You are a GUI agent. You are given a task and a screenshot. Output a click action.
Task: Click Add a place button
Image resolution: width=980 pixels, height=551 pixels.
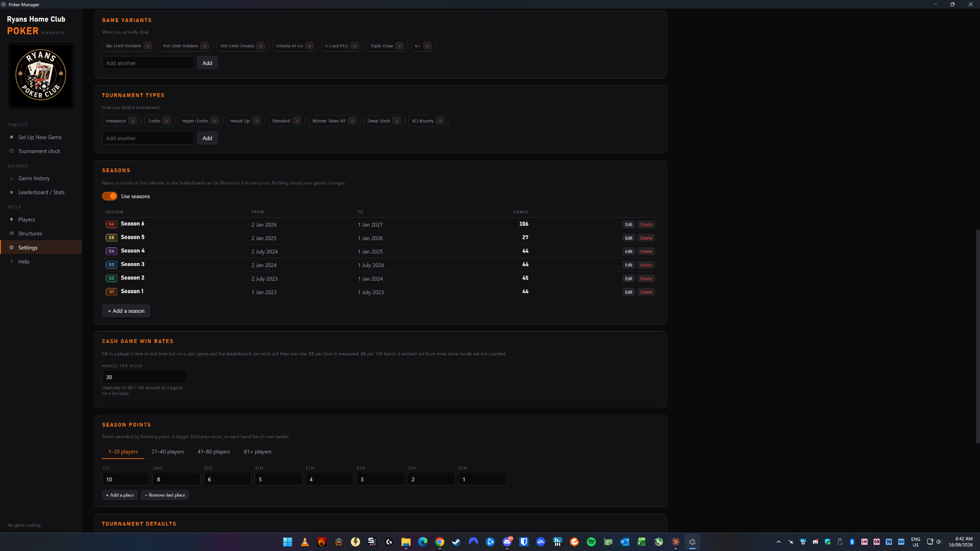coord(120,495)
